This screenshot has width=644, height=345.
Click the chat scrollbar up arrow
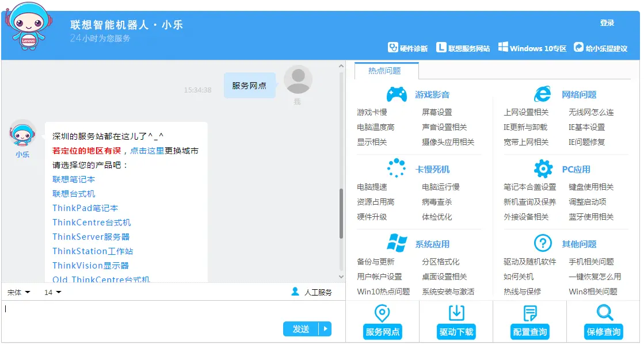[x=341, y=66]
